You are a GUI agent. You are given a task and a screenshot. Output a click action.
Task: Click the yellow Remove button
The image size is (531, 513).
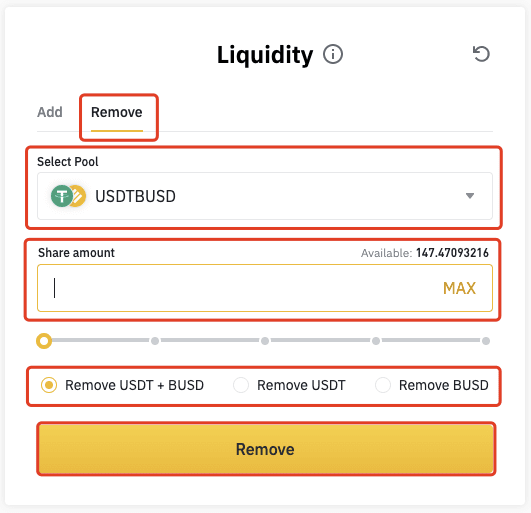pyautogui.click(x=266, y=449)
